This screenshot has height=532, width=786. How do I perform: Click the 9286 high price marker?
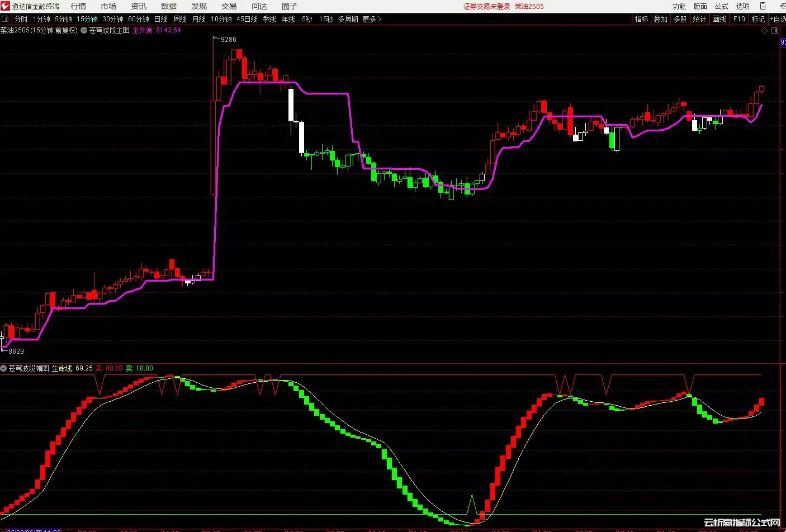(x=228, y=40)
